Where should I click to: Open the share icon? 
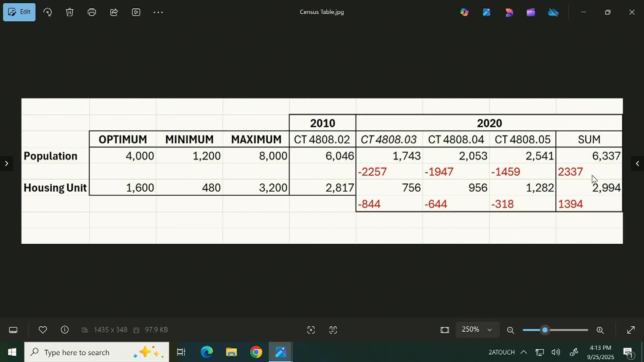[x=114, y=12]
